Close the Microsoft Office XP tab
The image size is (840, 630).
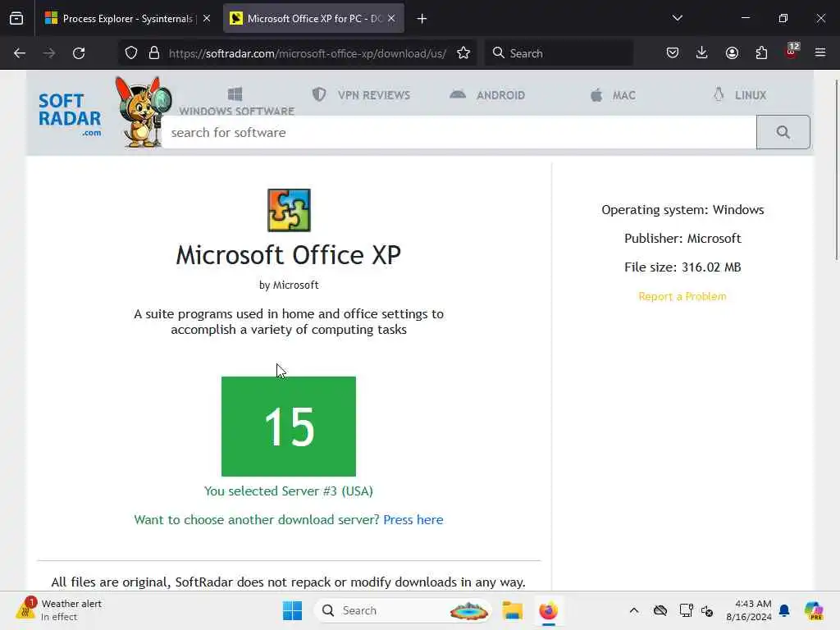[x=391, y=19]
